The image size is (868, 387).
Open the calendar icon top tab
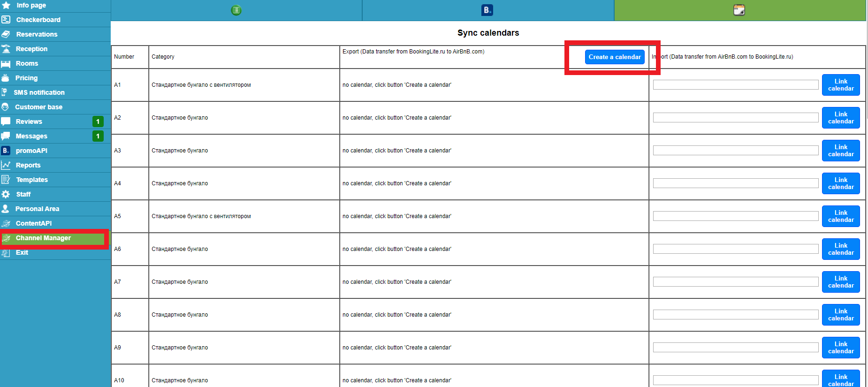pyautogui.click(x=739, y=10)
